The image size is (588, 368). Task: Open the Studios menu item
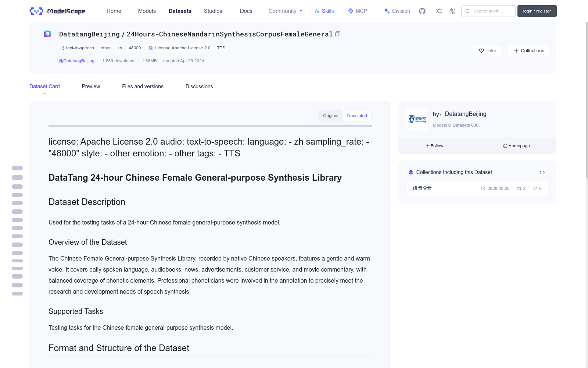point(213,11)
